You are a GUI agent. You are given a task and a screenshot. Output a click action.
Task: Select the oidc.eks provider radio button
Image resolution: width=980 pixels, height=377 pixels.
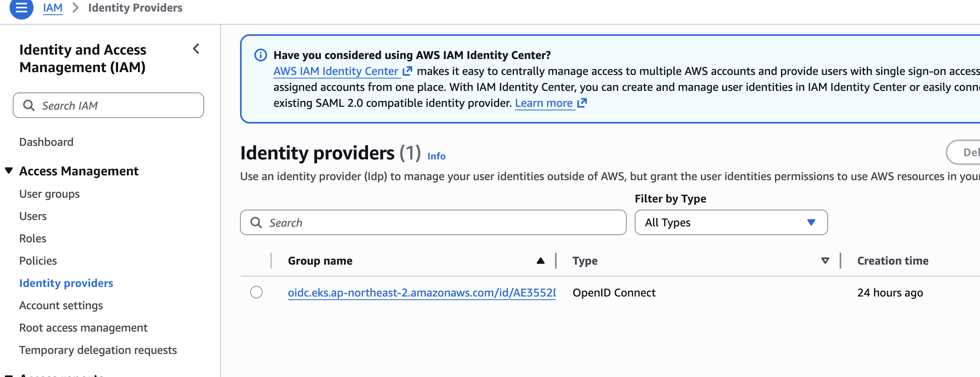[256, 292]
